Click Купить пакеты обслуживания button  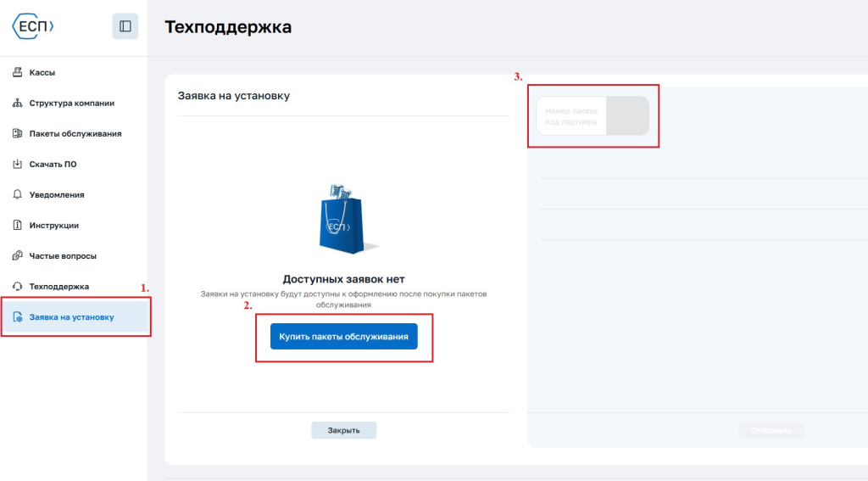point(344,337)
